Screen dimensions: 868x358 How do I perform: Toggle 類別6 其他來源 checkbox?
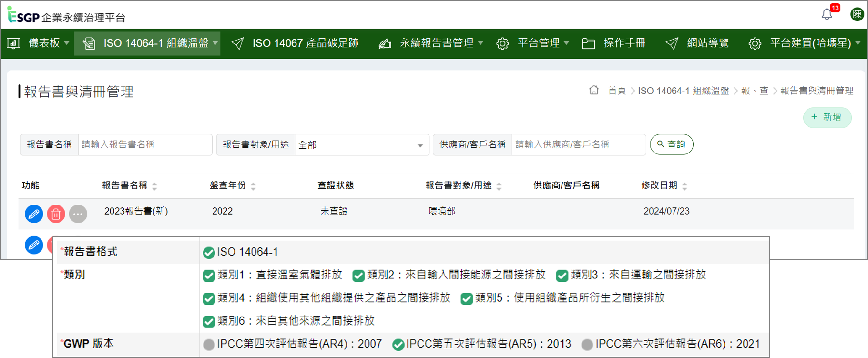209,321
